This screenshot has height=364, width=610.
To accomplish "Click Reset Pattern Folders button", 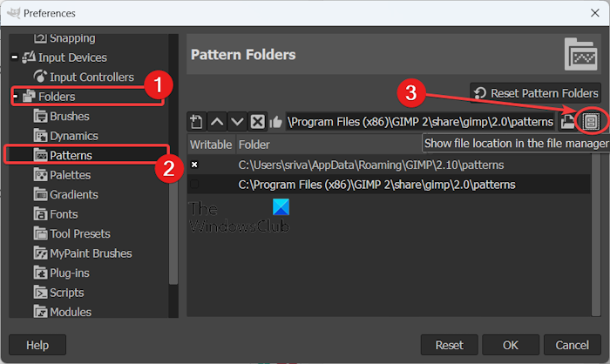I will coord(535,93).
